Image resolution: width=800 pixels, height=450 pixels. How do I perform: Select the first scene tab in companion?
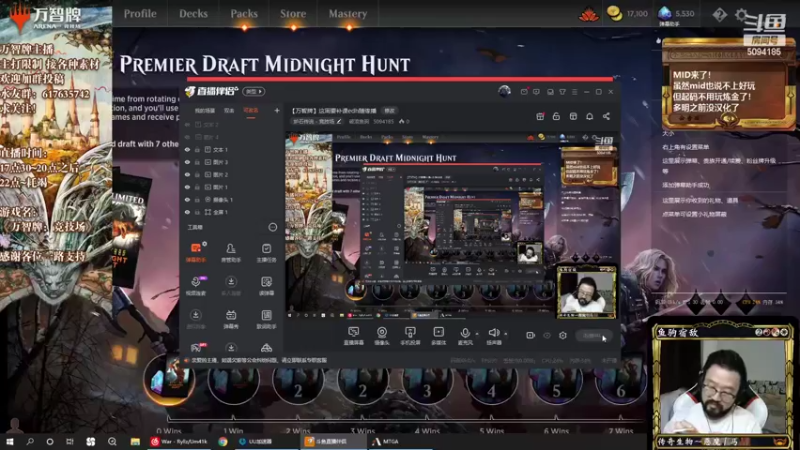205,111
